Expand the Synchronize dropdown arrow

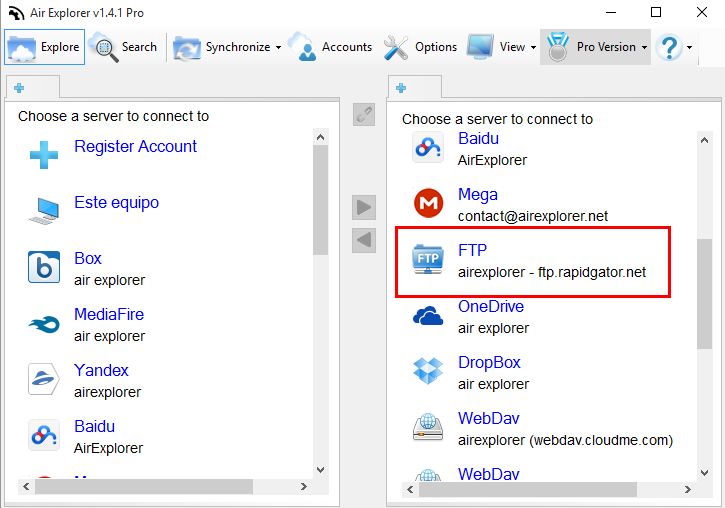(278, 47)
